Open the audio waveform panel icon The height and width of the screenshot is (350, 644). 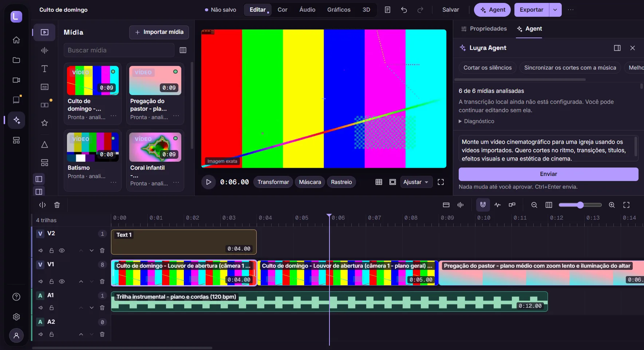coord(44,51)
